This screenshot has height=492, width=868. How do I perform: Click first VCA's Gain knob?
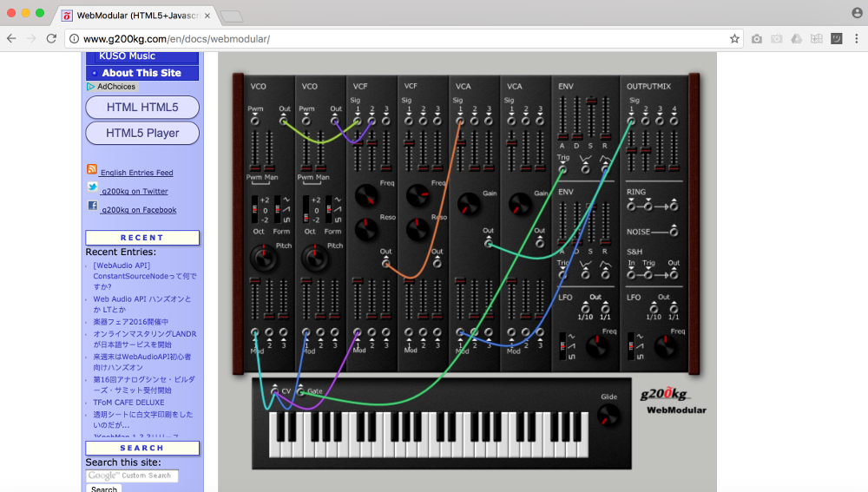coord(469,204)
